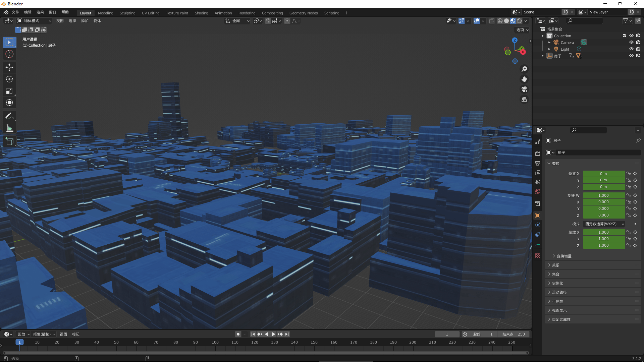Switch to wireframe viewport shading

coord(500,21)
